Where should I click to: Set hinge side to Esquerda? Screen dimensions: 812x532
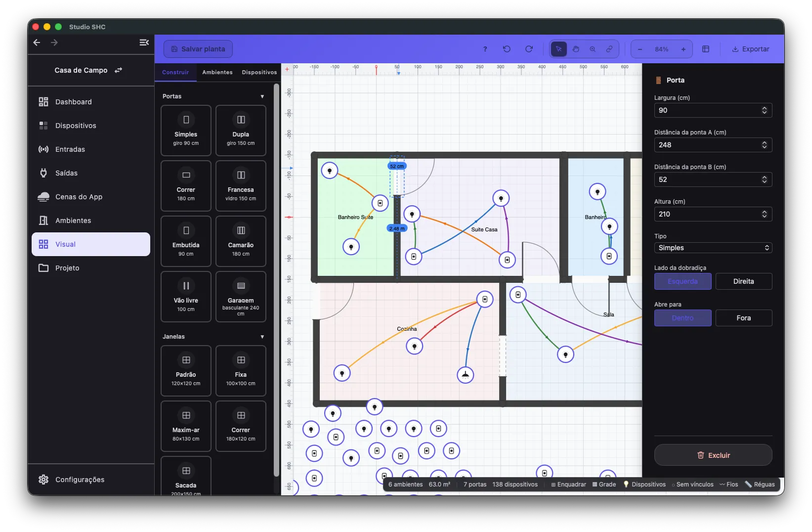[x=683, y=281]
